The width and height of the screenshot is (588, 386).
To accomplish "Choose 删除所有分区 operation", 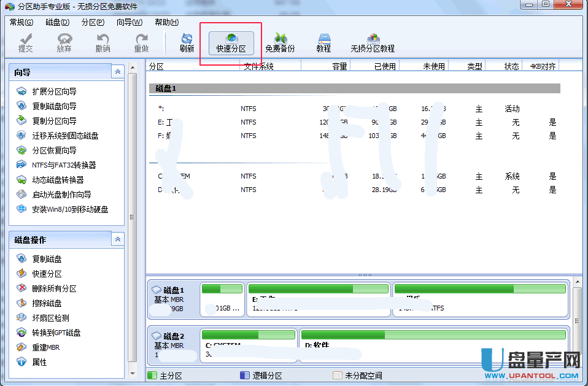I will coord(47,288).
